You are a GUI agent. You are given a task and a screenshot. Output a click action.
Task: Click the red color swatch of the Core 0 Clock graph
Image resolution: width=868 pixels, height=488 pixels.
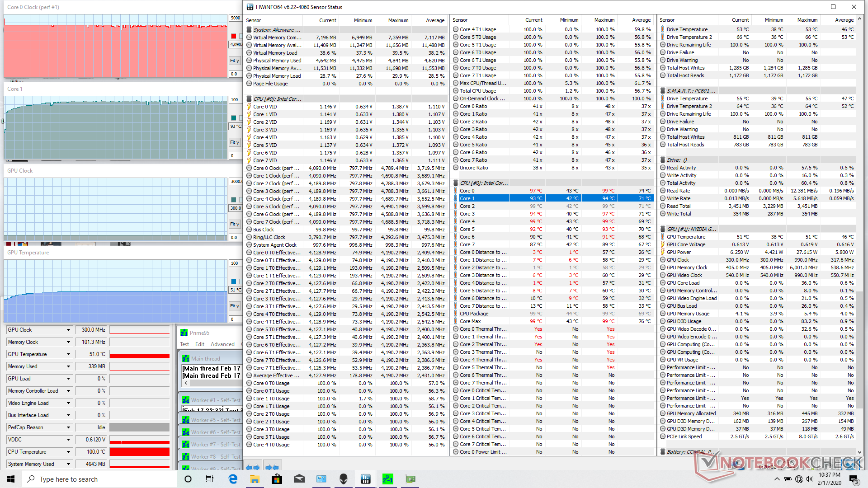pos(234,36)
